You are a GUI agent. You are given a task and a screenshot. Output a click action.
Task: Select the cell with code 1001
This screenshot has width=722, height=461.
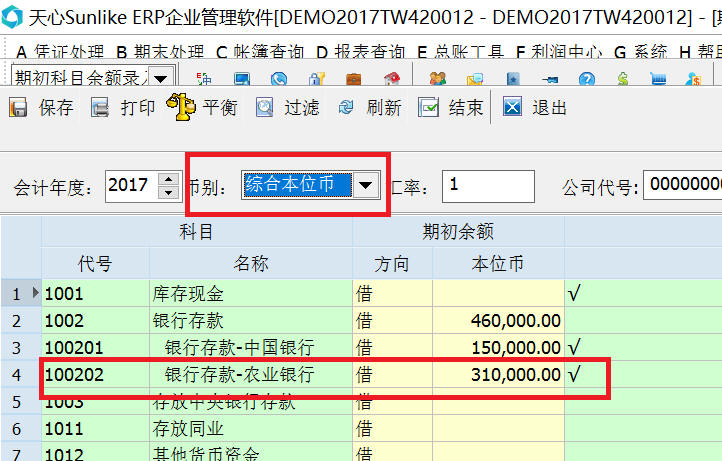95,293
